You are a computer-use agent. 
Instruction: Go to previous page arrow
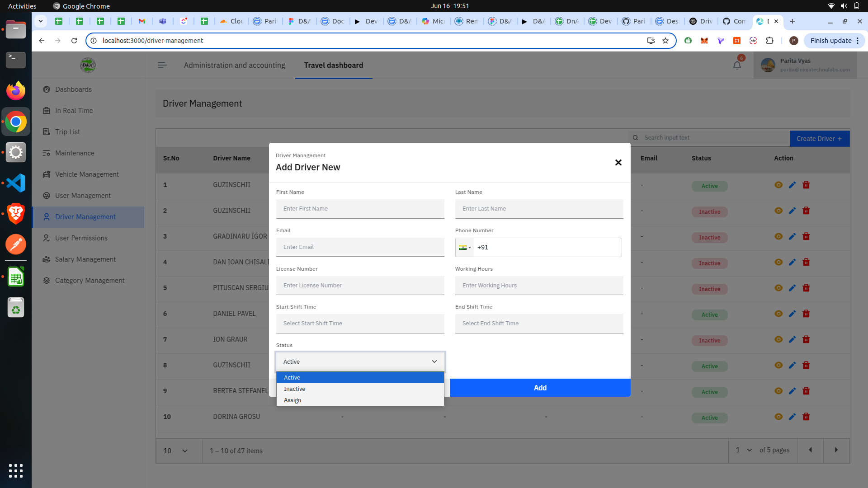[810, 450]
